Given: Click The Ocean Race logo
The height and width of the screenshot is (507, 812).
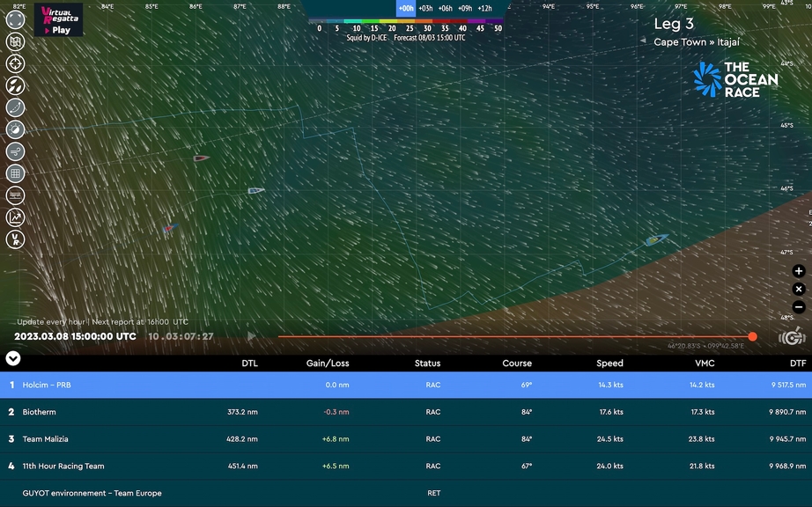Looking at the screenshot, I should point(735,79).
